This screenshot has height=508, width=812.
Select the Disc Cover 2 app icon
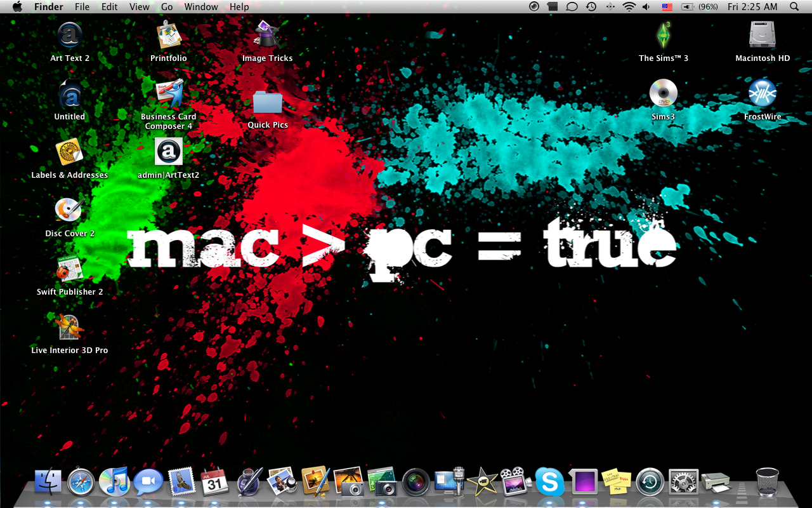(70, 211)
